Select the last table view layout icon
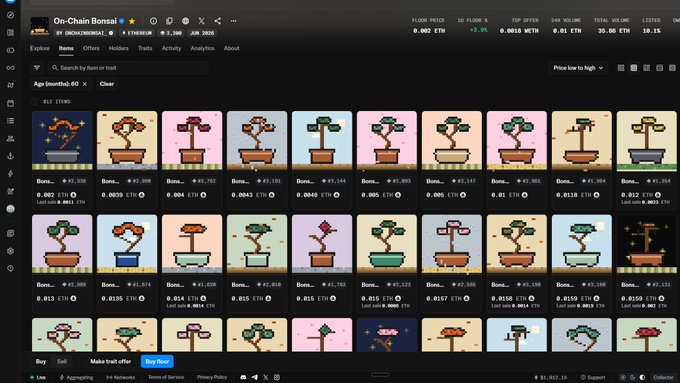Screen dimensions: 680x383 click(x=672, y=68)
